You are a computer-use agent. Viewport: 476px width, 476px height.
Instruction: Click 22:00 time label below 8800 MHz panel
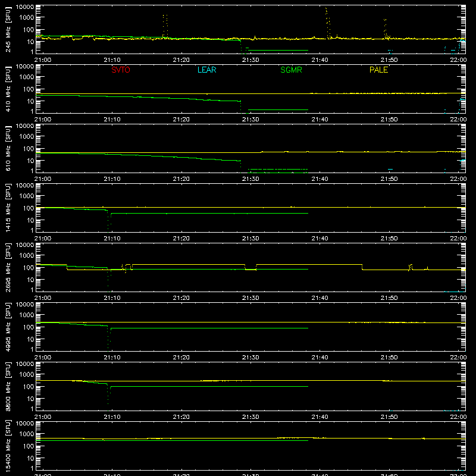[x=458, y=417]
